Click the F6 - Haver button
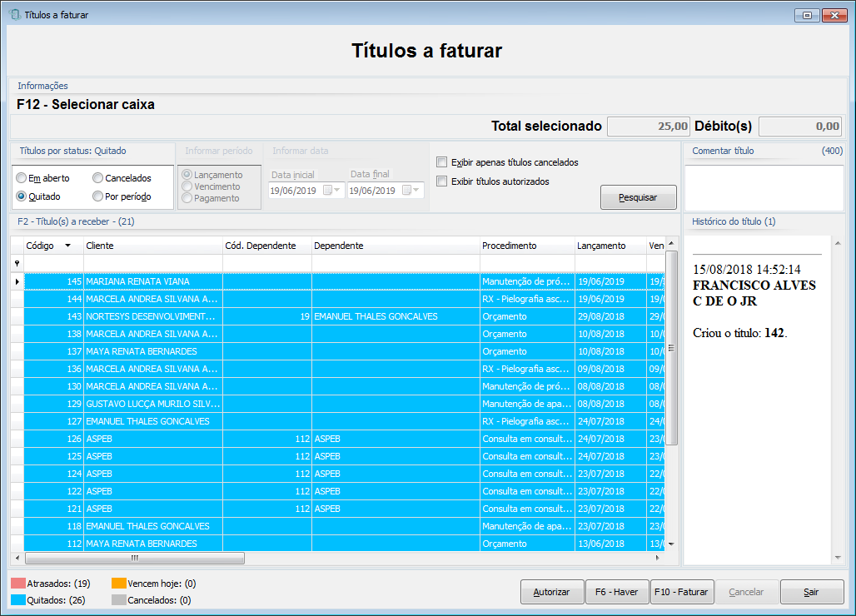Image resolution: width=856 pixels, height=616 pixels. point(617,592)
